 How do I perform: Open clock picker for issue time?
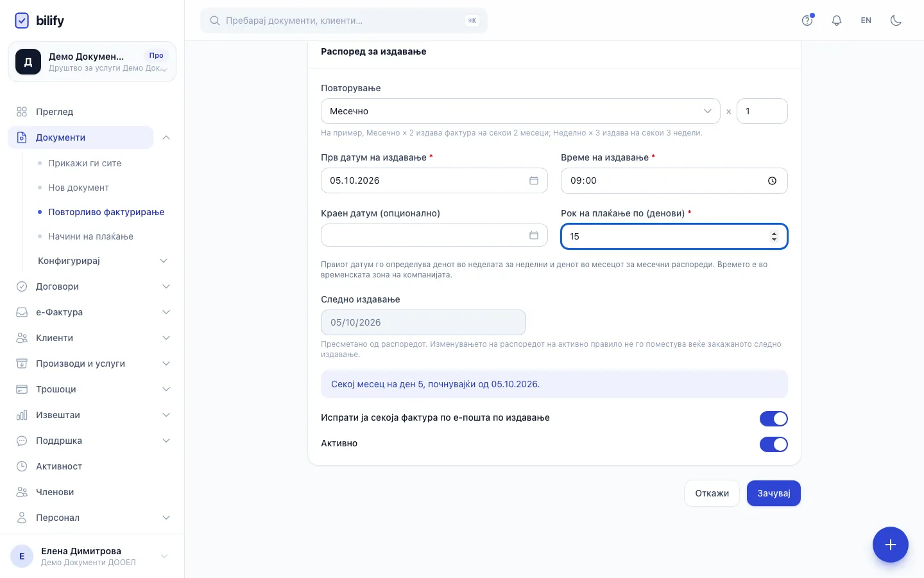[x=772, y=180]
